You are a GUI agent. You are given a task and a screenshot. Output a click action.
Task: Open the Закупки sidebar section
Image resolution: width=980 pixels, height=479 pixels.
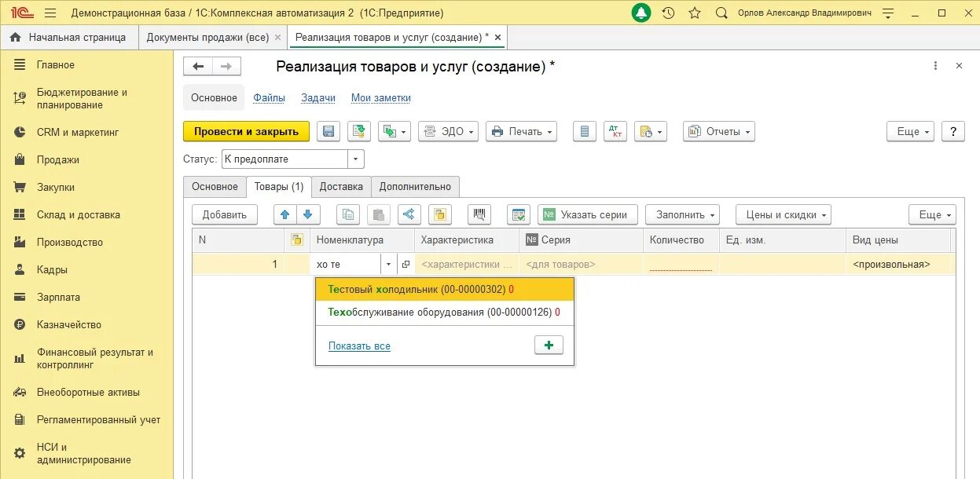pyautogui.click(x=86, y=188)
